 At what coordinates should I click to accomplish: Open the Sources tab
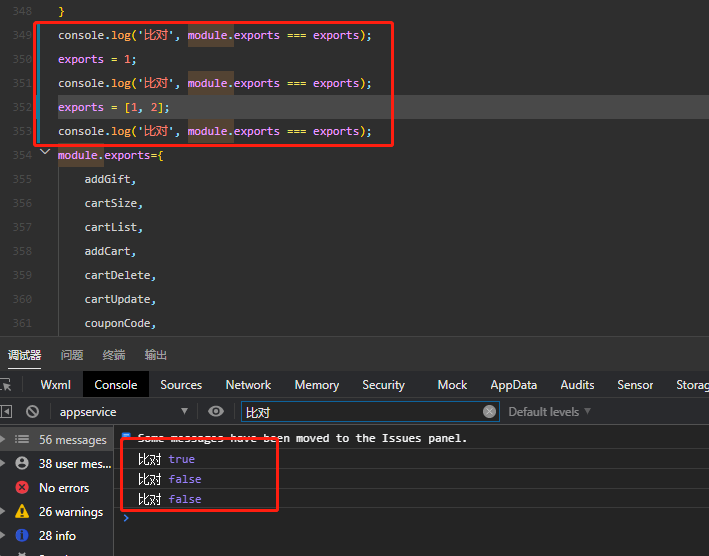(x=181, y=385)
